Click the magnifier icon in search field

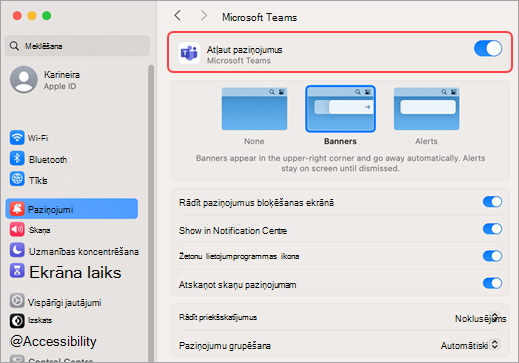pyautogui.click(x=14, y=46)
